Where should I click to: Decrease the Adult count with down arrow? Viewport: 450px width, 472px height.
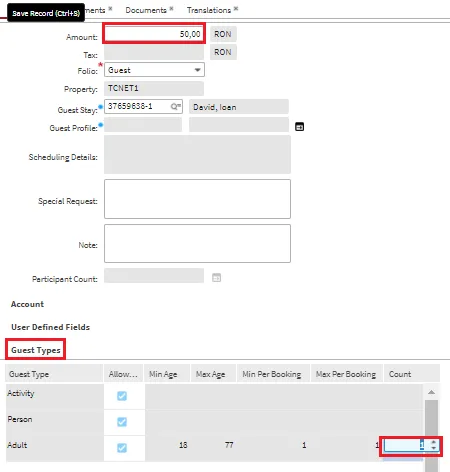click(433, 448)
